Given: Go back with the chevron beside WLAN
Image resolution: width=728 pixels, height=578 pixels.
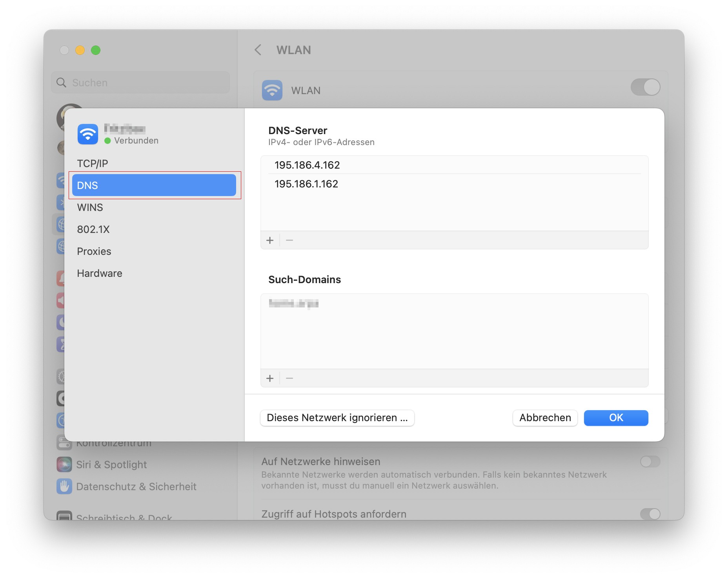Looking at the screenshot, I should [x=258, y=50].
